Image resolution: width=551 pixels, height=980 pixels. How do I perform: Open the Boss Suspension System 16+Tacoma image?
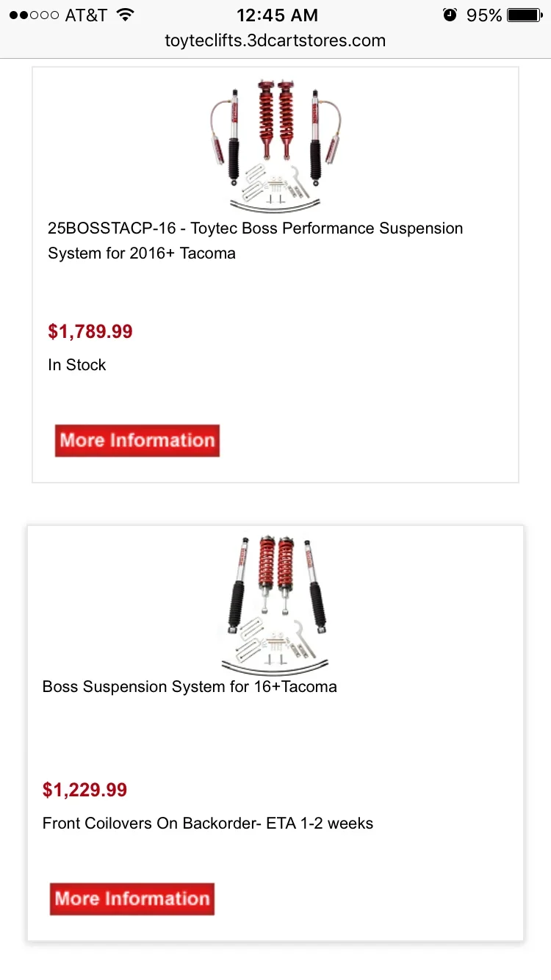pos(275,603)
